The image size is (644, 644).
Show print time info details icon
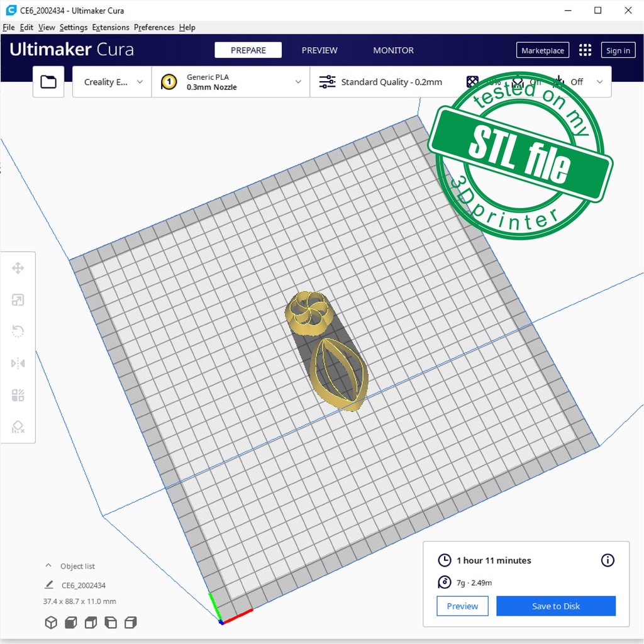pos(608,560)
